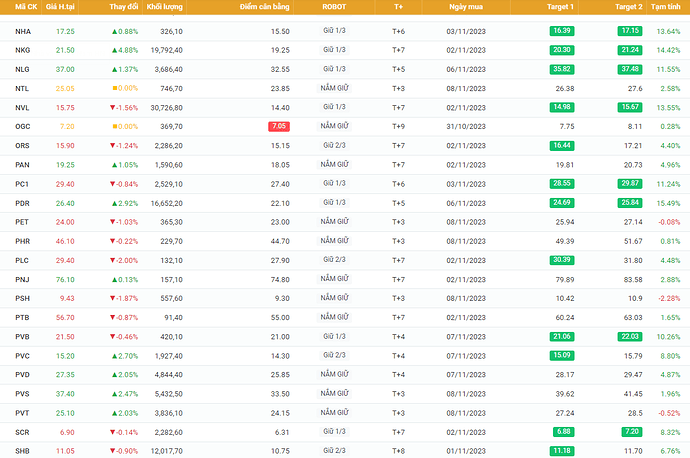Select stock code PVD
This screenshot has height=458, width=690.
pyautogui.click(x=22, y=375)
